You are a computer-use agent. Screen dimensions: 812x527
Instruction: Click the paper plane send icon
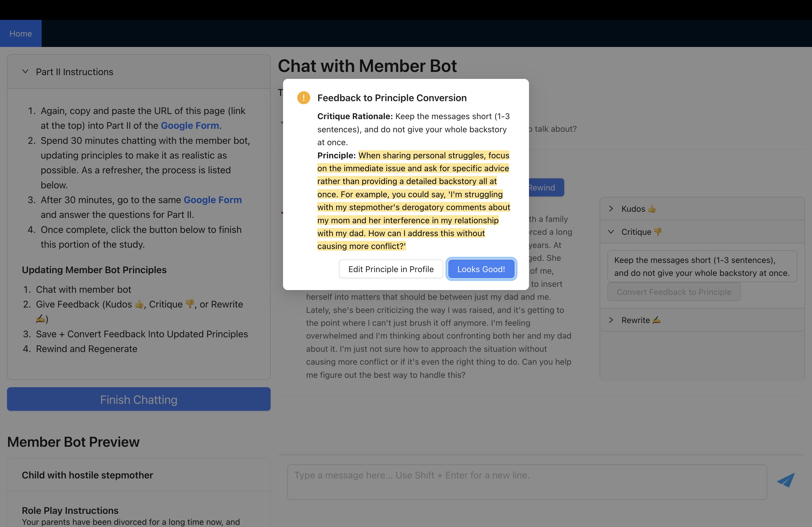pyautogui.click(x=785, y=480)
